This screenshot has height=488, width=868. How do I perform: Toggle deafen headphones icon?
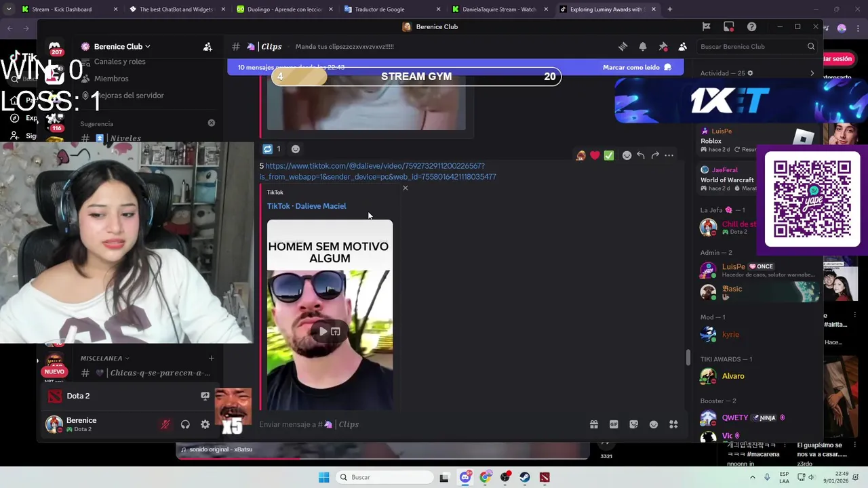pyautogui.click(x=185, y=425)
